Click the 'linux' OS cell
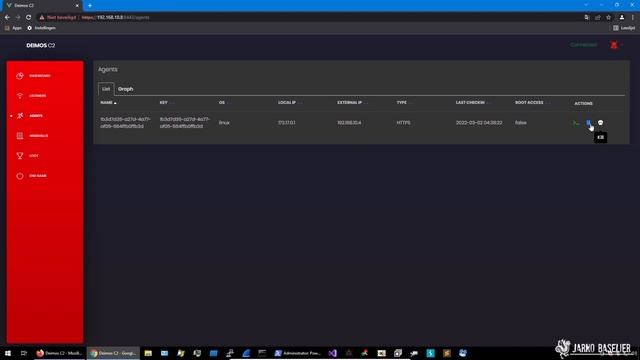Screen dimensions: 640x360 pos(224,123)
